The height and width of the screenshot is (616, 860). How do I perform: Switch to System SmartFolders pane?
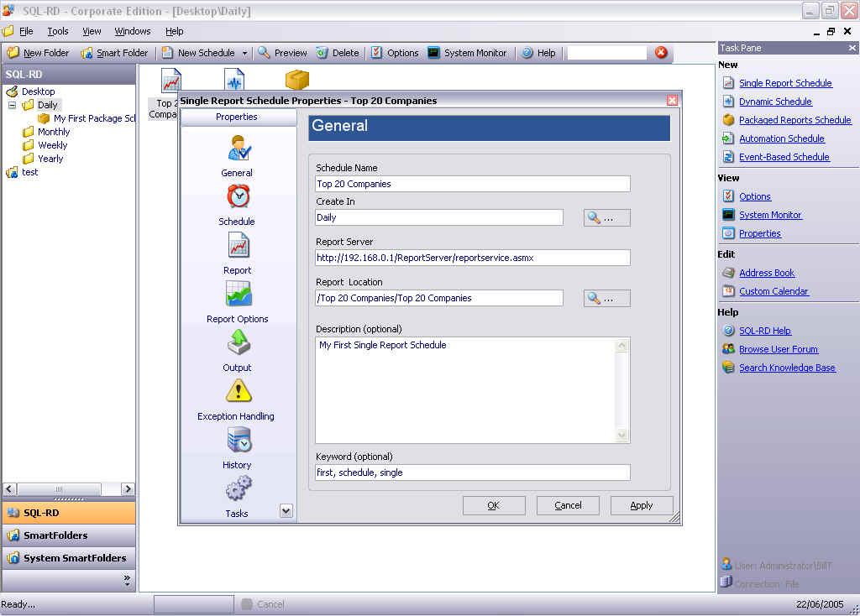pos(69,558)
